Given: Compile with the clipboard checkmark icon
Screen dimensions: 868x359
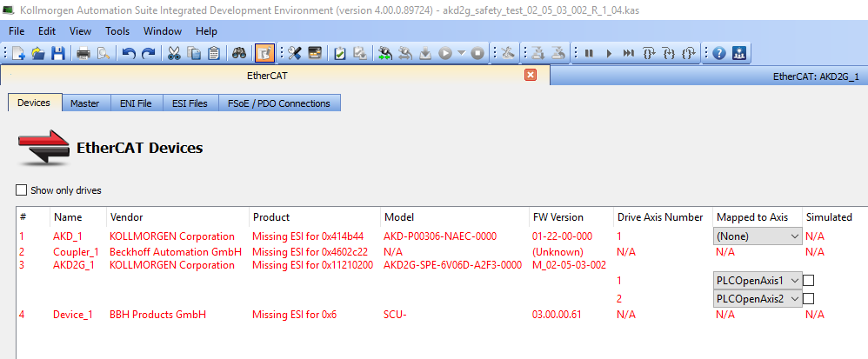Looking at the screenshot, I should [340, 53].
